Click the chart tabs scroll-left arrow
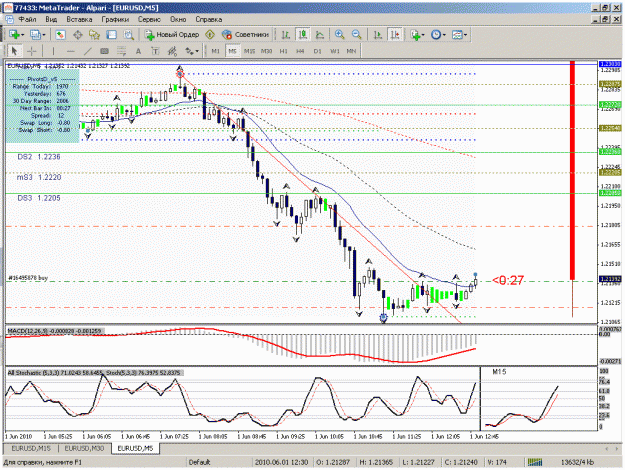 pyautogui.click(x=607, y=448)
